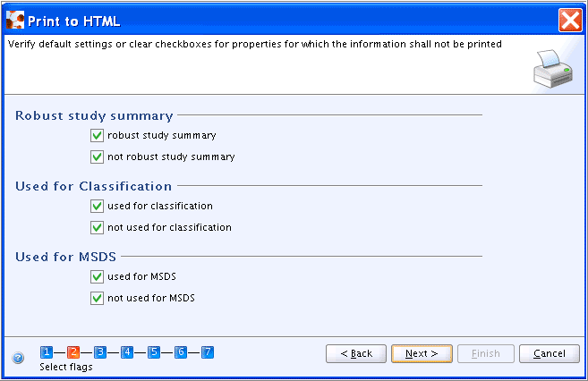Screen dimensions: 588x381
Task: Go to wizard step 4 icon
Action: point(127,352)
